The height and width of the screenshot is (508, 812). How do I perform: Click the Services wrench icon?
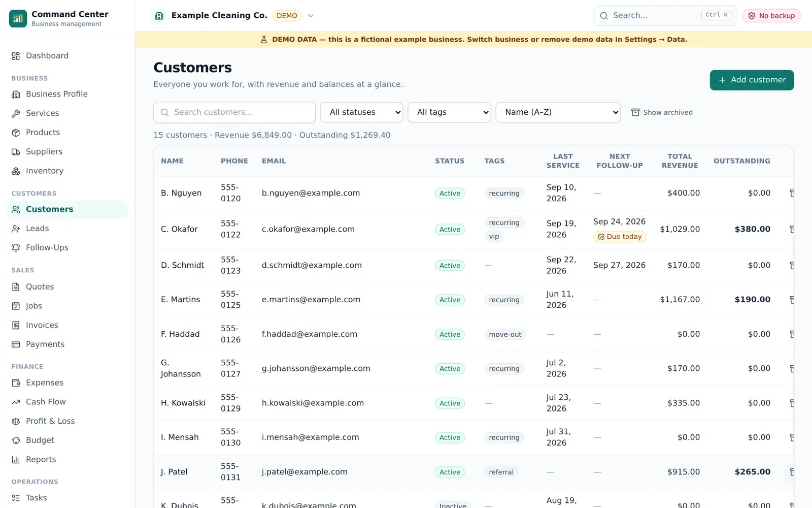tap(16, 114)
